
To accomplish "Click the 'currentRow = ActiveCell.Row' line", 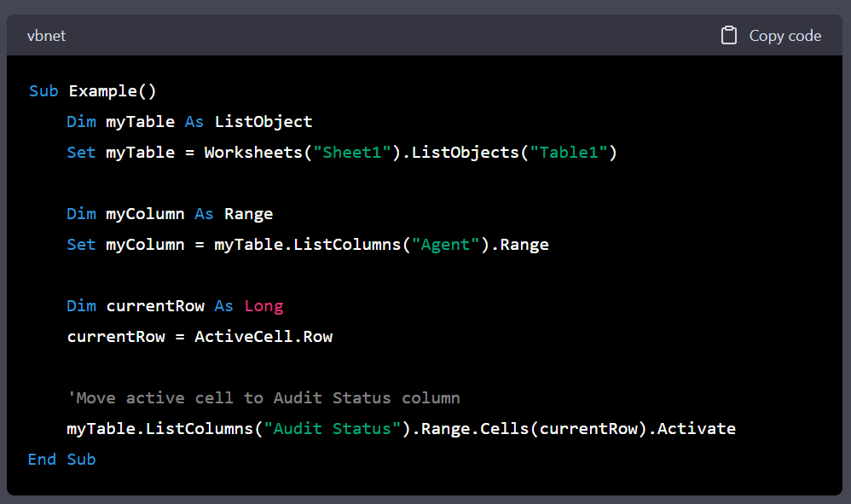I will [200, 337].
